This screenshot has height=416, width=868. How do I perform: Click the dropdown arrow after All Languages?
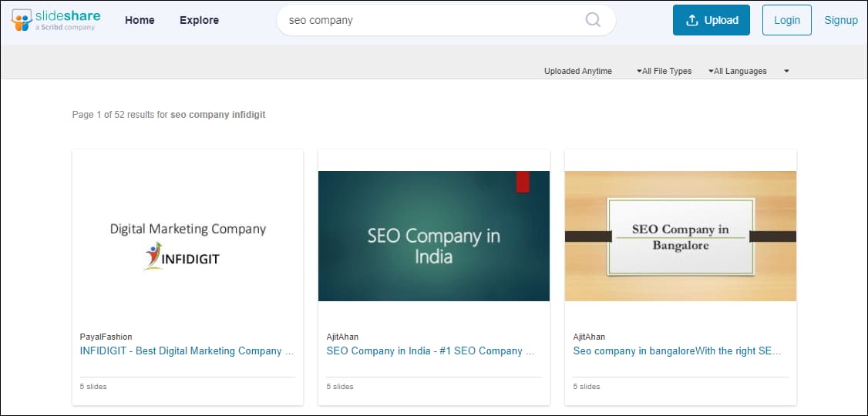click(786, 71)
